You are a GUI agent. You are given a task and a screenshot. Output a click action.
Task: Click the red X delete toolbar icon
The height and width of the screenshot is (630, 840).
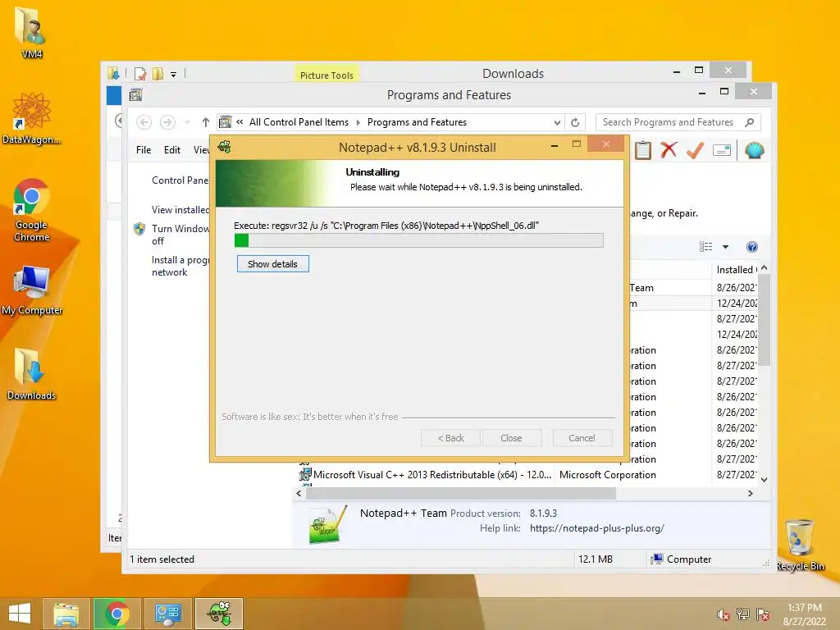(669, 150)
